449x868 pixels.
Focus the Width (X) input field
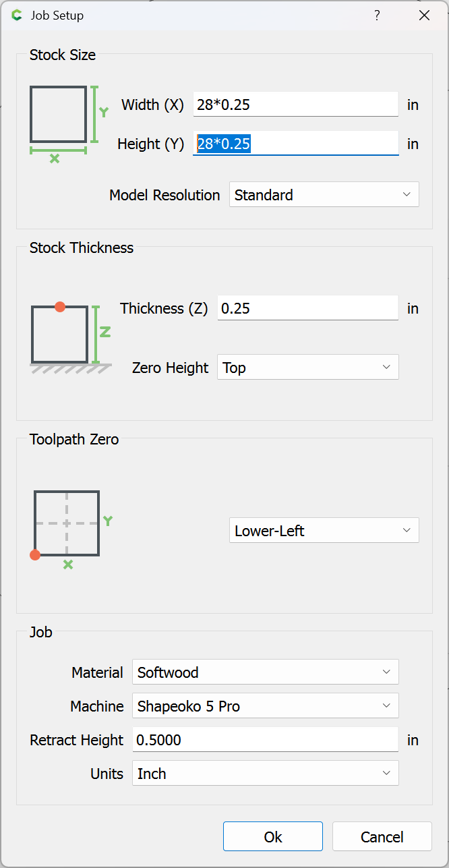(296, 105)
